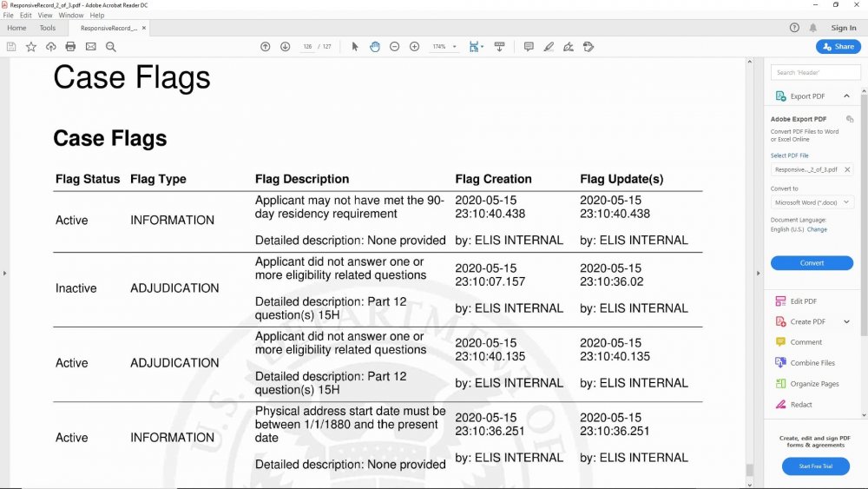Click the read mode keyboard icon
The image size is (868, 489).
click(x=499, y=47)
